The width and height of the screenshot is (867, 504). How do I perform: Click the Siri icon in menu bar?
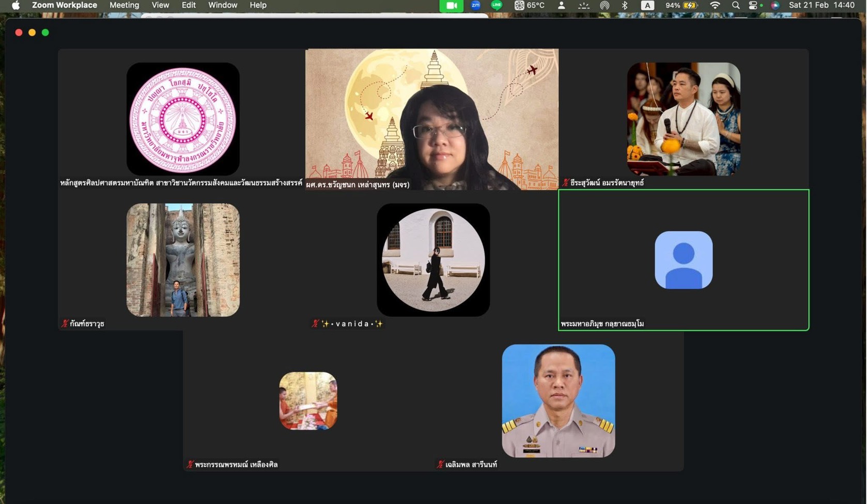click(775, 5)
